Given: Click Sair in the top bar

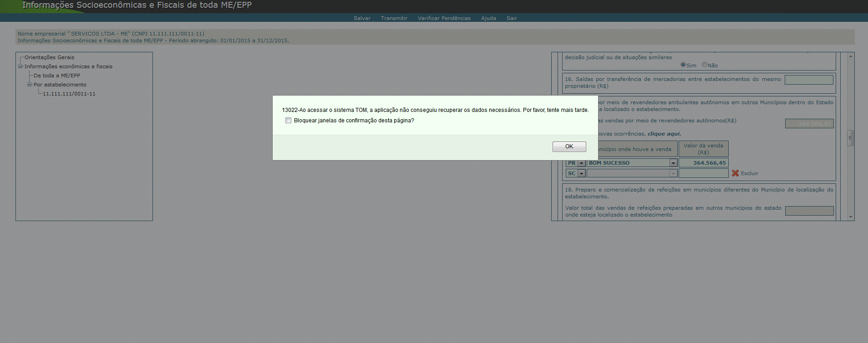Looking at the screenshot, I should click(x=512, y=18).
